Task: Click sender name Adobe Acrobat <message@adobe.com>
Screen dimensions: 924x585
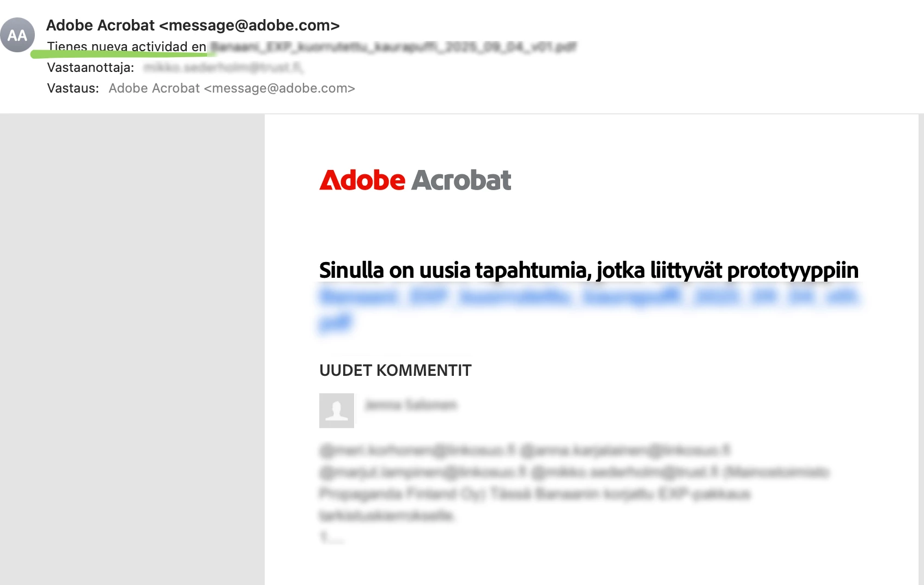Action: pyautogui.click(x=193, y=26)
